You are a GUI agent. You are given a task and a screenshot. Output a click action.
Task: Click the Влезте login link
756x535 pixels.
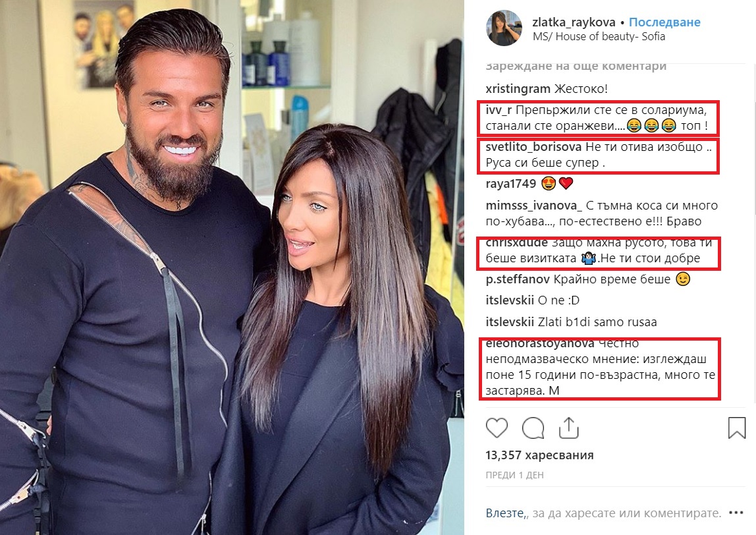(505, 513)
